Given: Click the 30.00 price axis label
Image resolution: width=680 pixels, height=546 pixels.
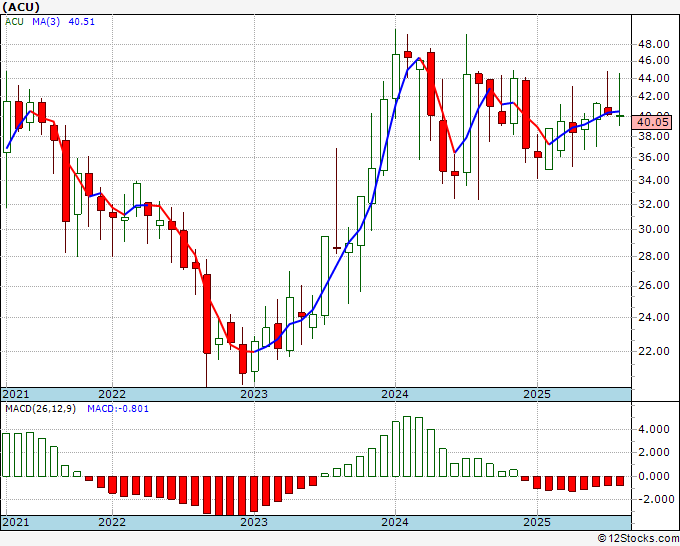Looking at the screenshot, I should (653, 229).
